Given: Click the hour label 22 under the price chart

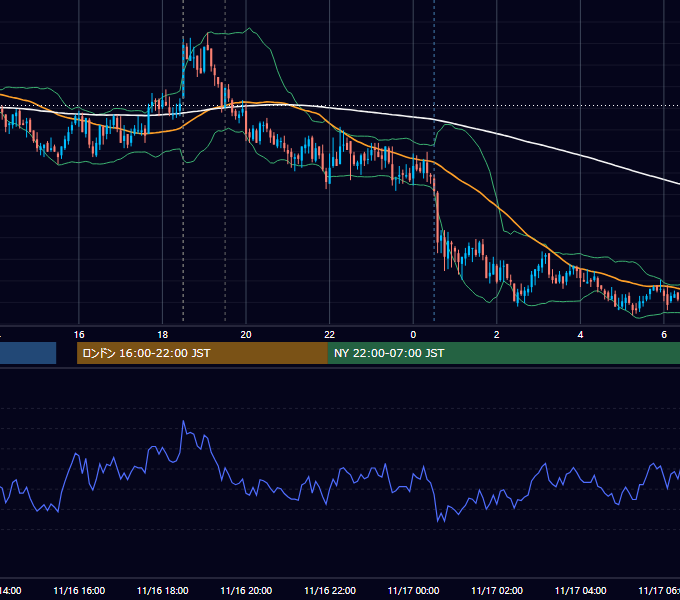Looking at the screenshot, I should (x=330, y=335).
